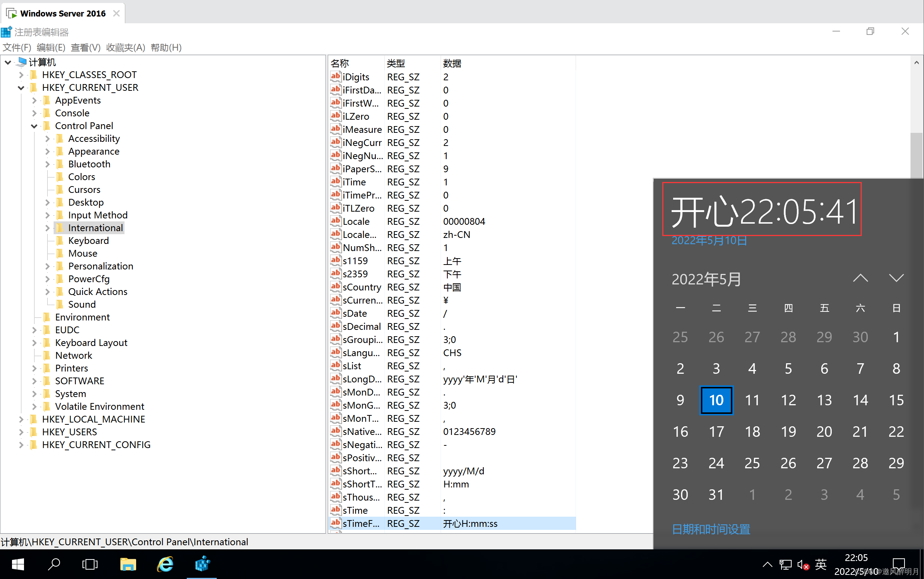Collapse the HKEY_CURRENT_USER tree node
The width and height of the screenshot is (924, 579).
[21, 88]
